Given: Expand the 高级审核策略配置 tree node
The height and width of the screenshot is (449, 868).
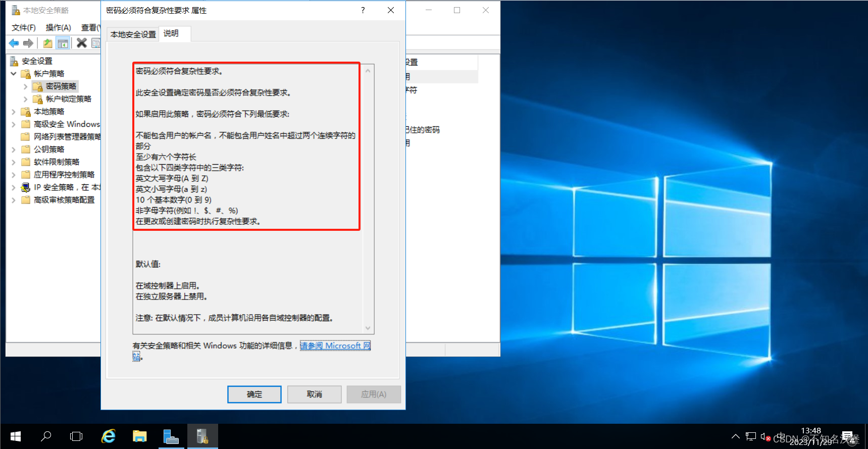Looking at the screenshot, I should [14, 200].
